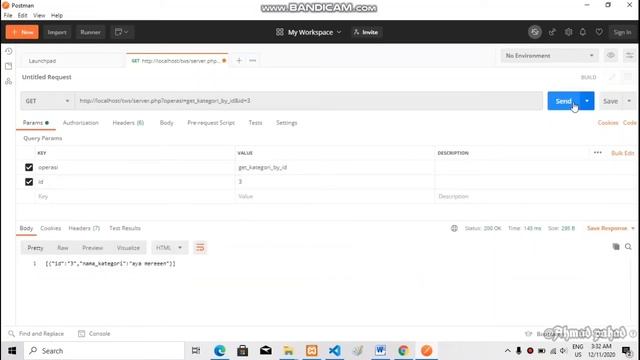Open the History sidebar icon
The width and height of the screenshot is (640, 360).
click(x=9, y=51)
